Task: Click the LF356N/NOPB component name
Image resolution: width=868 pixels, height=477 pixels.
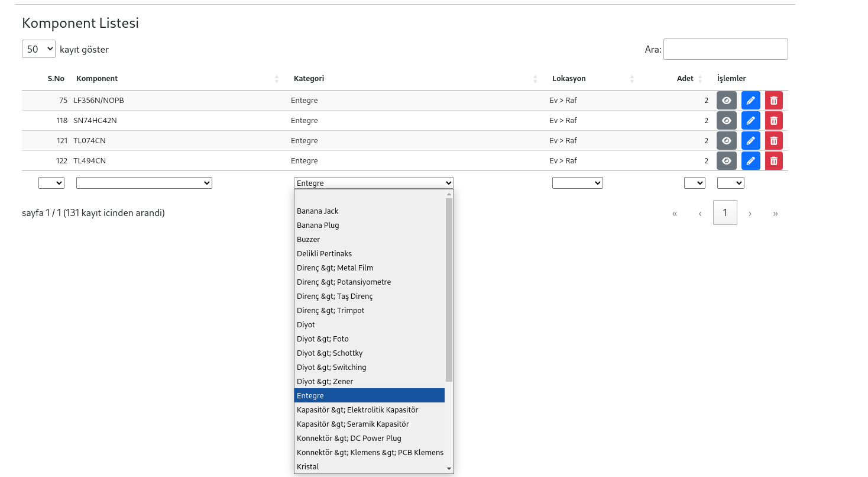Action: pyautogui.click(x=99, y=101)
